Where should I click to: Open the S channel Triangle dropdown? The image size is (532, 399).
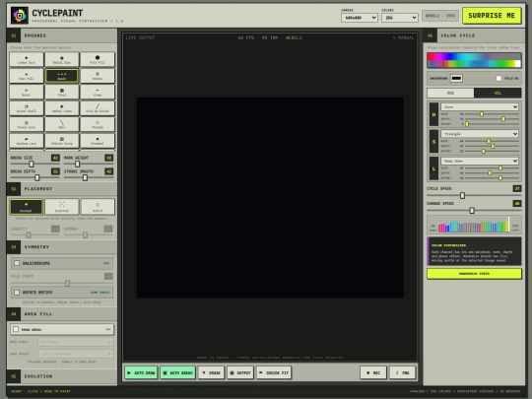tap(480, 134)
